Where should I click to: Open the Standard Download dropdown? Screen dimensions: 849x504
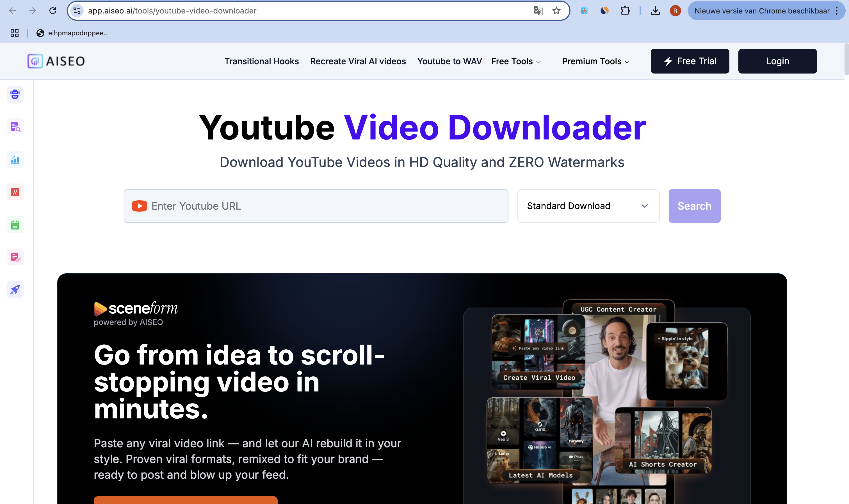coord(588,206)
